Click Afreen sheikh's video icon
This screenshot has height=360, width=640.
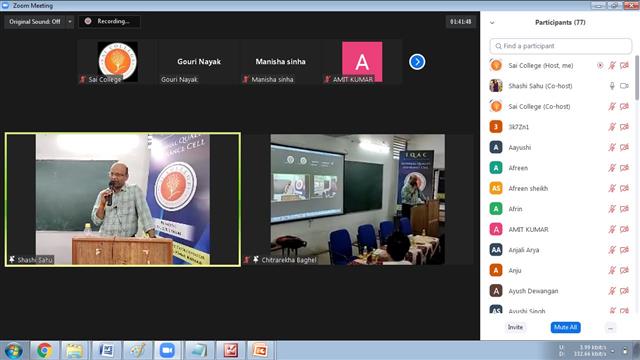click(x=624, y=188)
